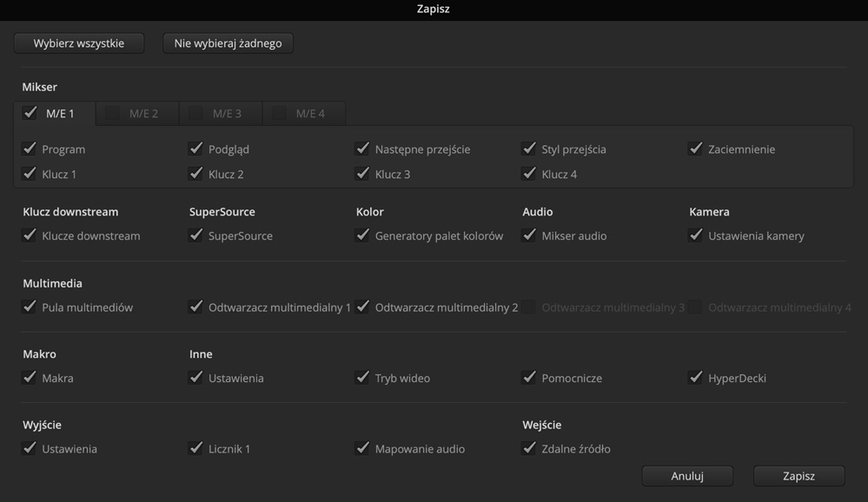Toggle the HyperDecki checkbox
The width and height of the screenshot is (868, 502).
click(x=696, y=378)
